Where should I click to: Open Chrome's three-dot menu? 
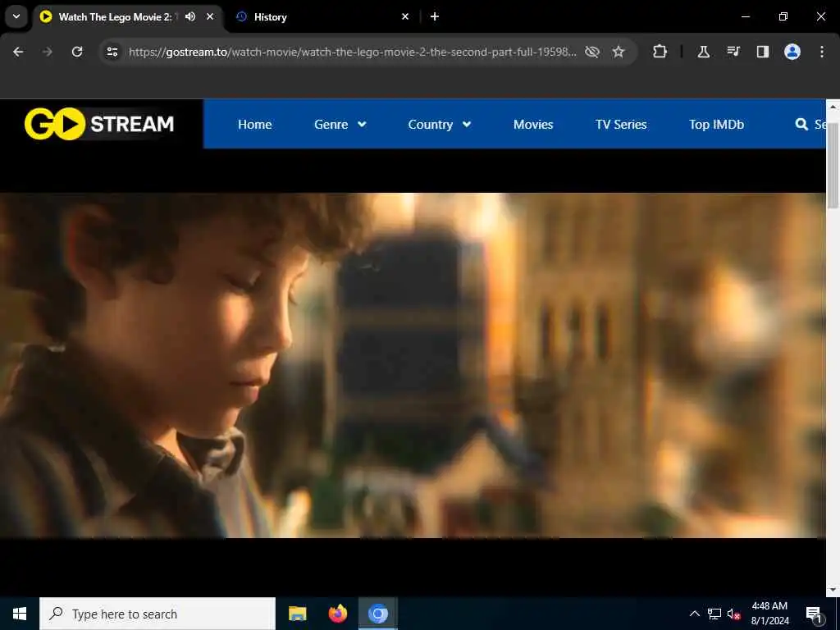point(822,52)
